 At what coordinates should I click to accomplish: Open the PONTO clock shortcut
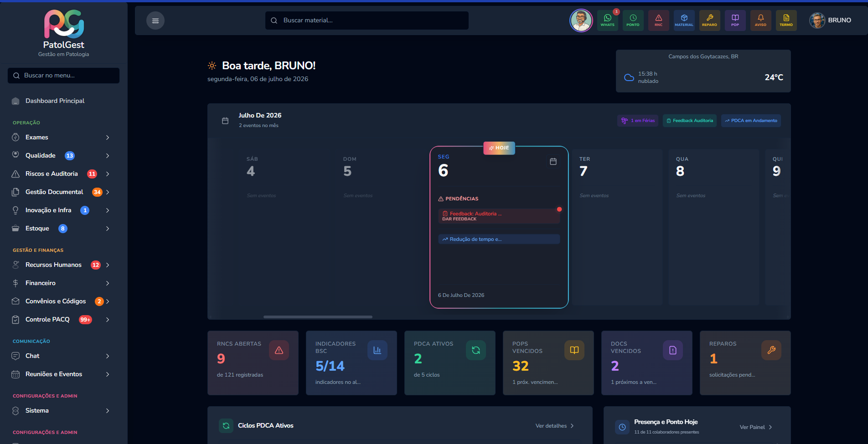pyautogui.click(x=633, y=20)
